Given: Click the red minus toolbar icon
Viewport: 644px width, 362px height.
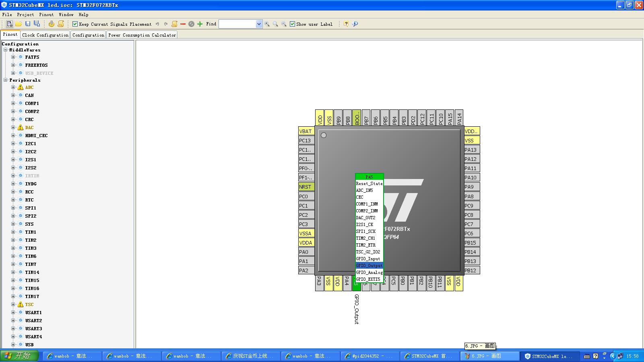Looking at the screenshot, I should click(x=183, y=24).
